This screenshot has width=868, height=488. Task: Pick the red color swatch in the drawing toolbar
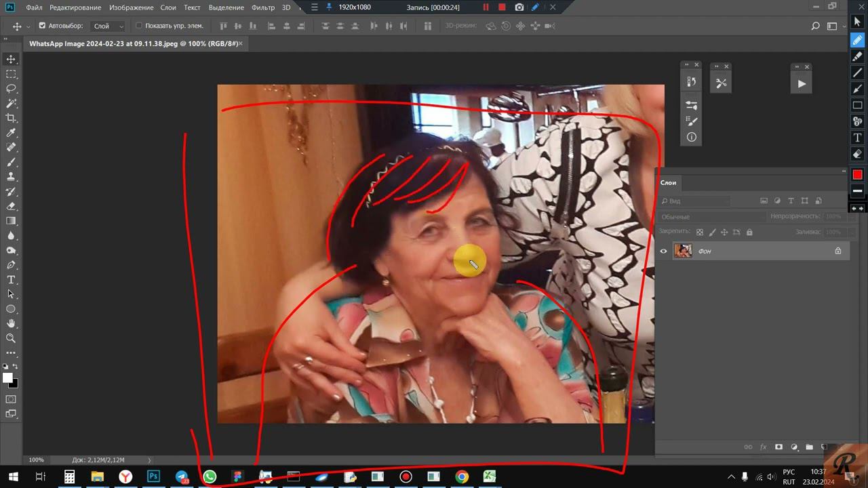(x=857, y=175)
